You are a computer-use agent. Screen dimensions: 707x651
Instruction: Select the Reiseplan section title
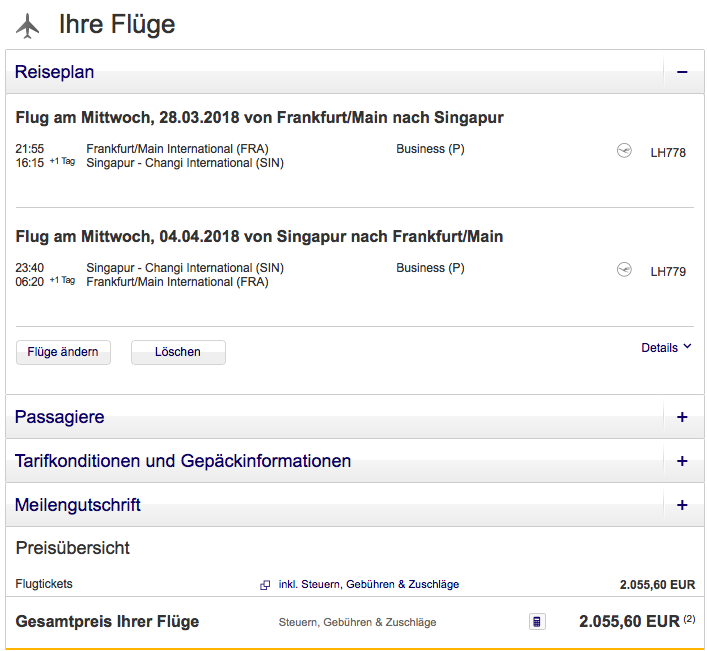click(55, 72)
